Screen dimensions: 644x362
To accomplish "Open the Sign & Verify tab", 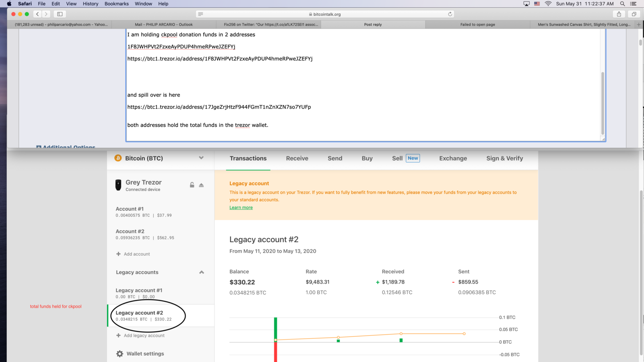I will (504, 158).
